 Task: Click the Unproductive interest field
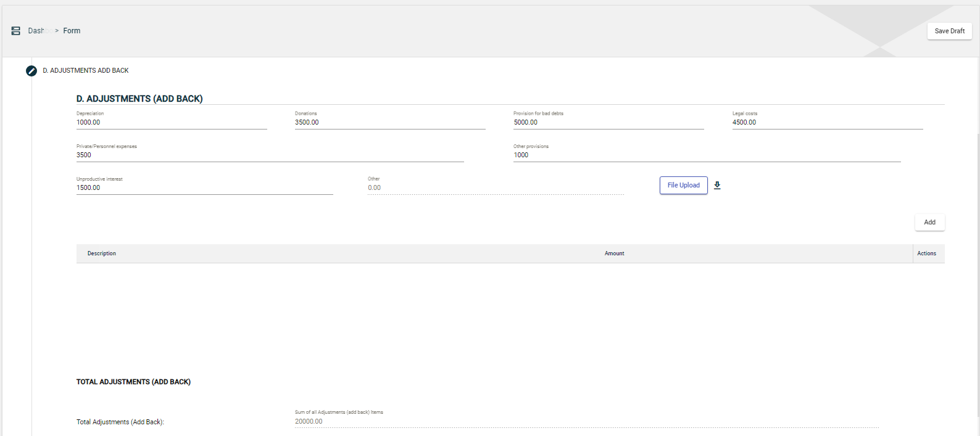(204, 188)
